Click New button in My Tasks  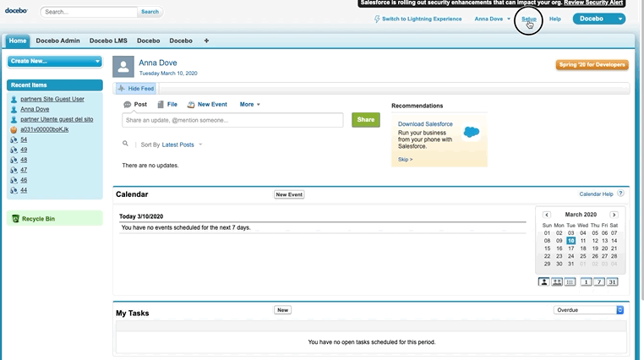coord(282,310)
